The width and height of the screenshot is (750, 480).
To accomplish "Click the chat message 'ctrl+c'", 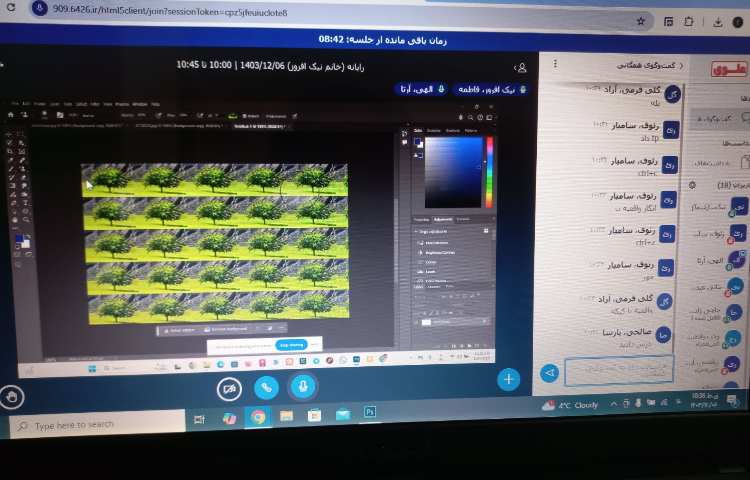I will [x=647, y=173].
